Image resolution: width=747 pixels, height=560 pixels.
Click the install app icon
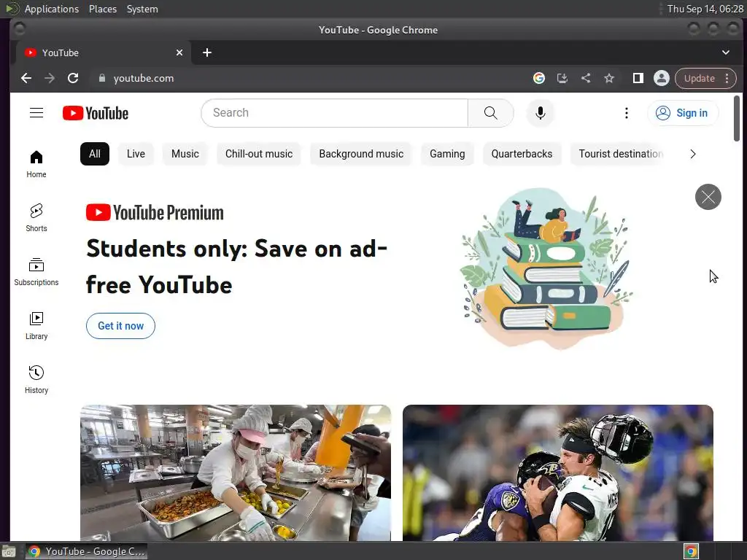pyautogui.click(x=562, y=78)
